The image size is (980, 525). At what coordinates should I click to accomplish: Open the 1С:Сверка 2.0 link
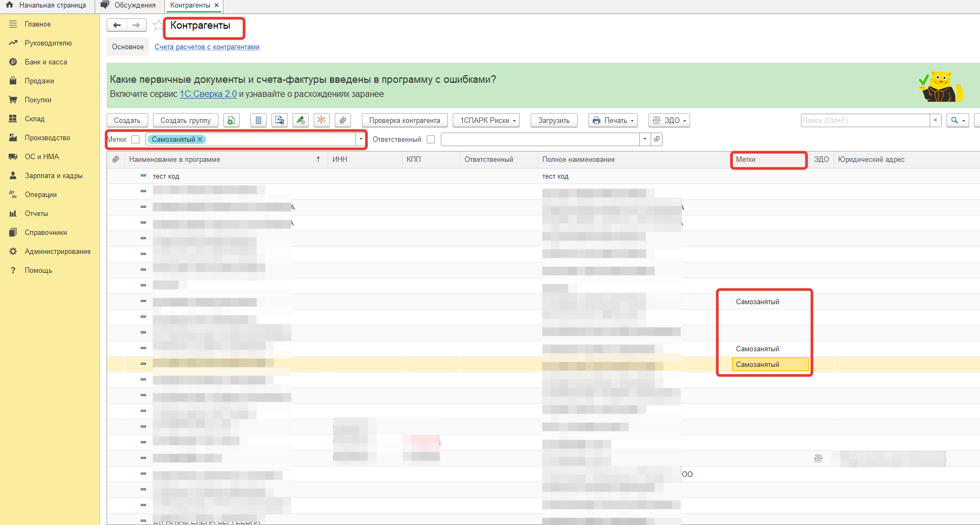[x=208, y=94]
